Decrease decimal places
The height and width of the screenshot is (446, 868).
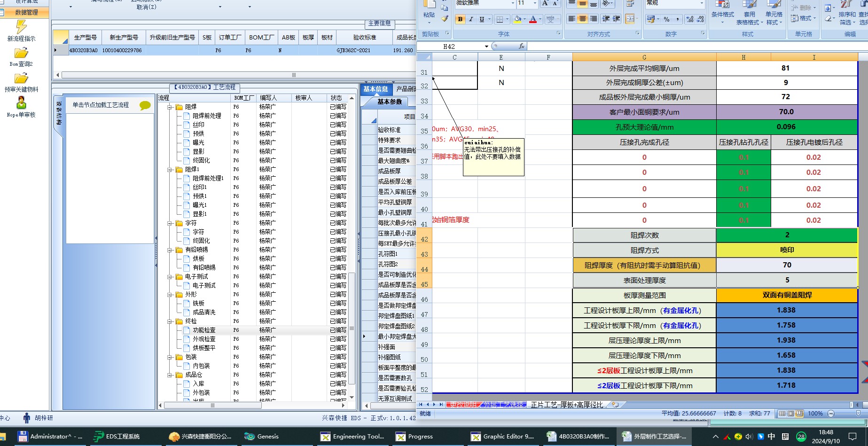700,19
